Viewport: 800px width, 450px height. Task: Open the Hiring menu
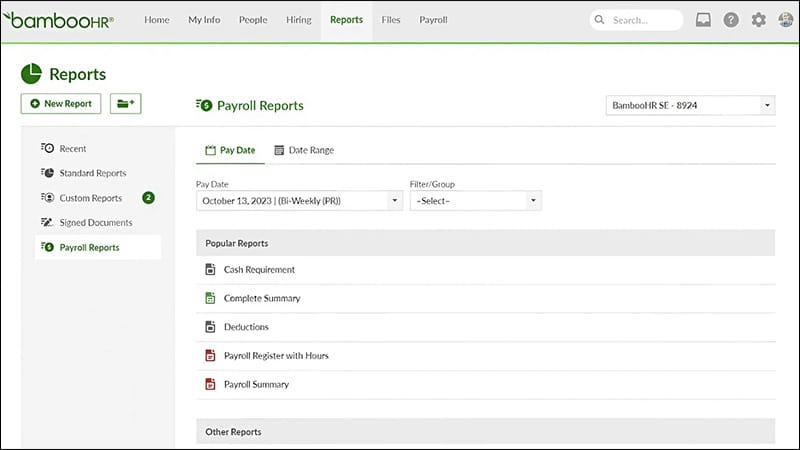(x=298, y=20)
